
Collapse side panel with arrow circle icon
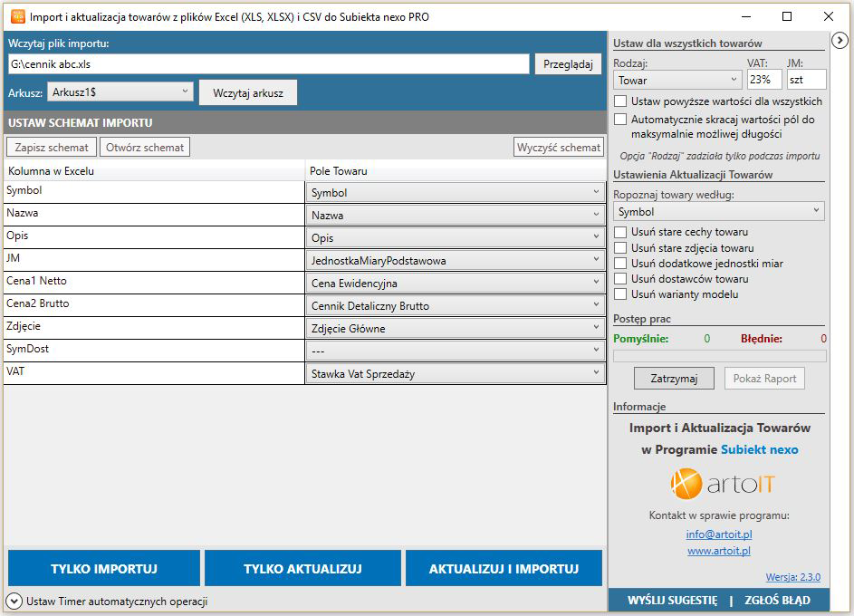click(840, 40)
